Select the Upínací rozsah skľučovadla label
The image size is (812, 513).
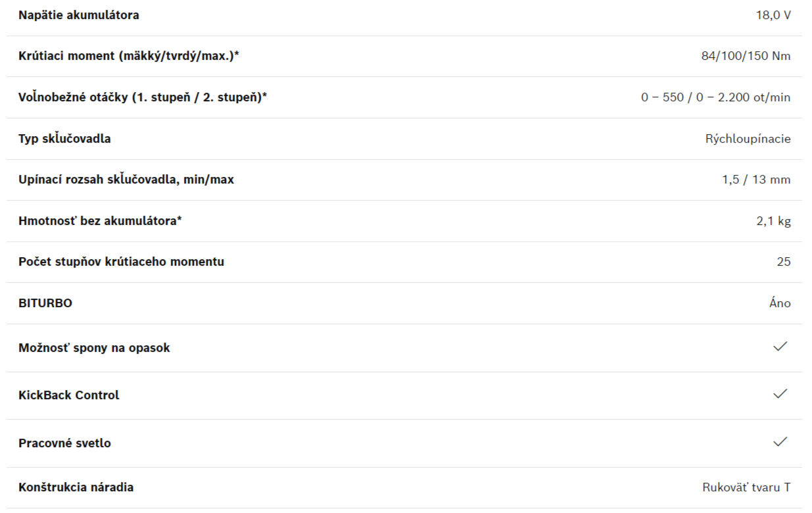(x=126, y=180)
